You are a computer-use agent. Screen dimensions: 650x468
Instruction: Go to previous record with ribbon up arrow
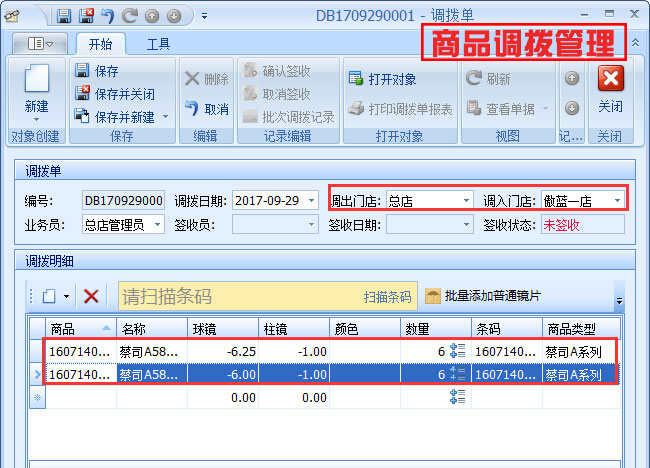click(571, 78)
